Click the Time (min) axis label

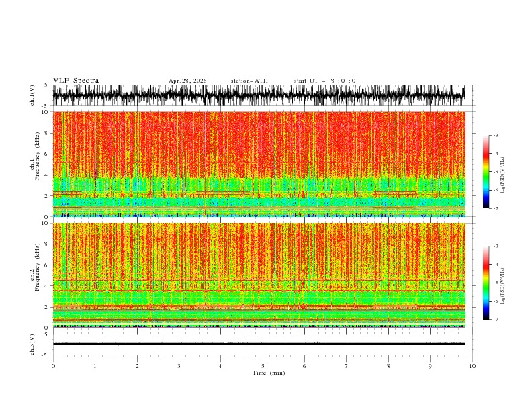269,373
